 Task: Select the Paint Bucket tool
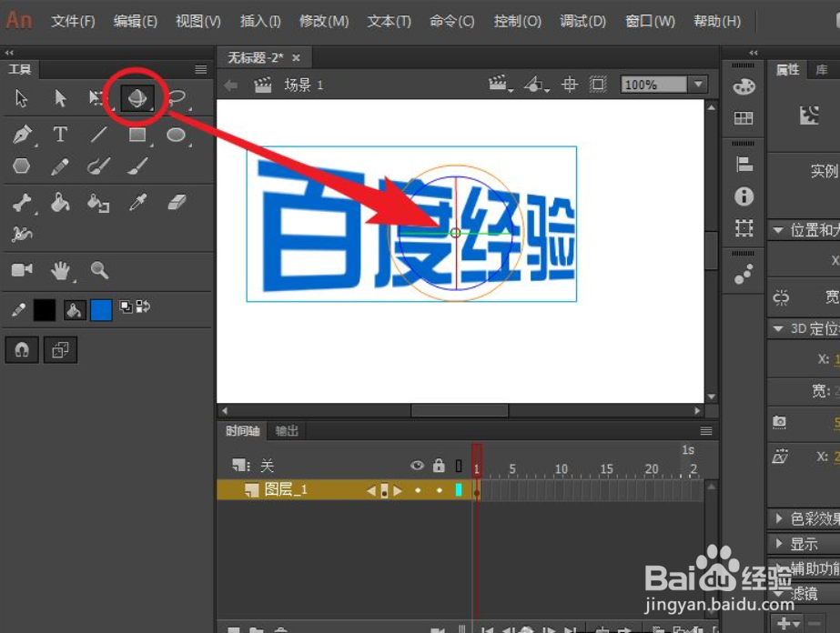click(x=60, y=203)
